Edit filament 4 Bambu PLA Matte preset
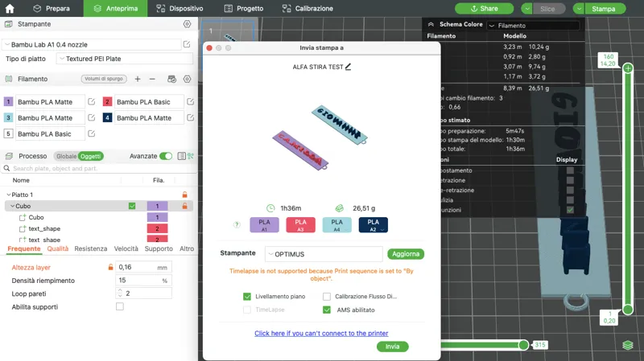The height and width of the screenshot is (361, 644). tap(190, 117)
